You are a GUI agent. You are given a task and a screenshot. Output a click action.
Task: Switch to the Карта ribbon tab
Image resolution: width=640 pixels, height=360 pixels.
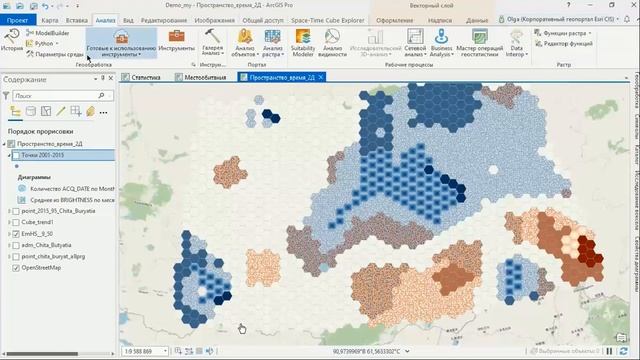click(50, 20)
